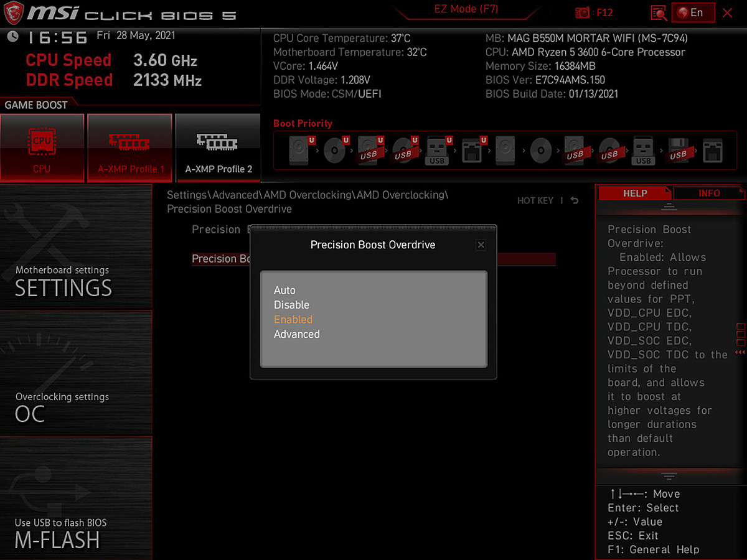
Task: Close the Precision Boost Overdrive popup
Action: pos(481,245)
